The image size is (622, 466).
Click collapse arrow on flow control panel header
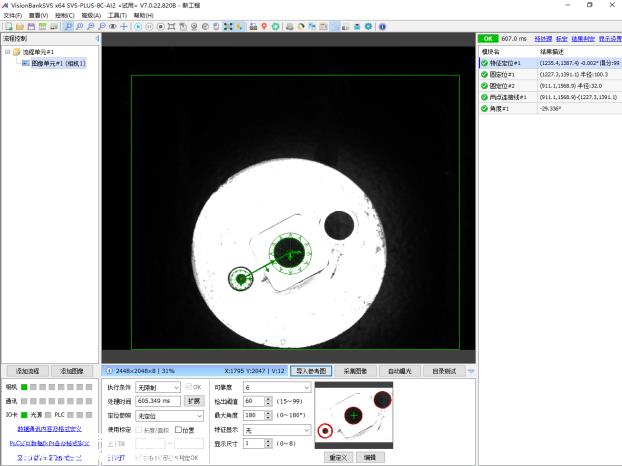97,38
